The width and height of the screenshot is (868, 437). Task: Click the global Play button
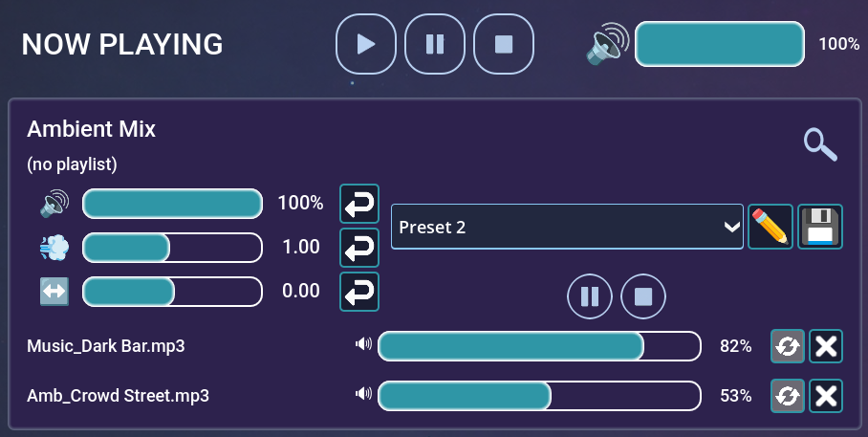365,44
